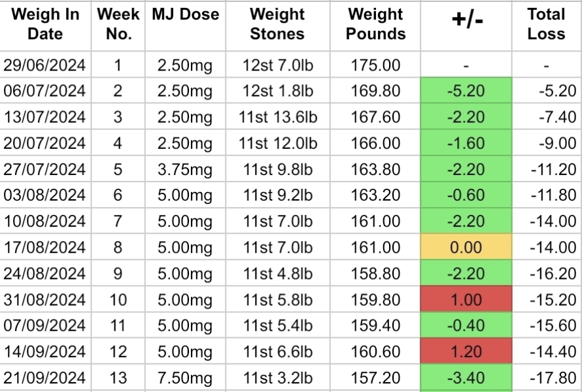Click the date cell 29/06/2024
Screen dimensions: 582x392
[46, 65]
